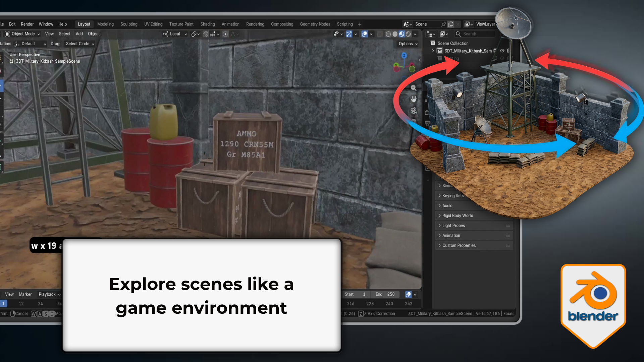The image size is (644, 362).
Task: Switch to Geometry Nodes workspace tab
Action: coord(315,24)
